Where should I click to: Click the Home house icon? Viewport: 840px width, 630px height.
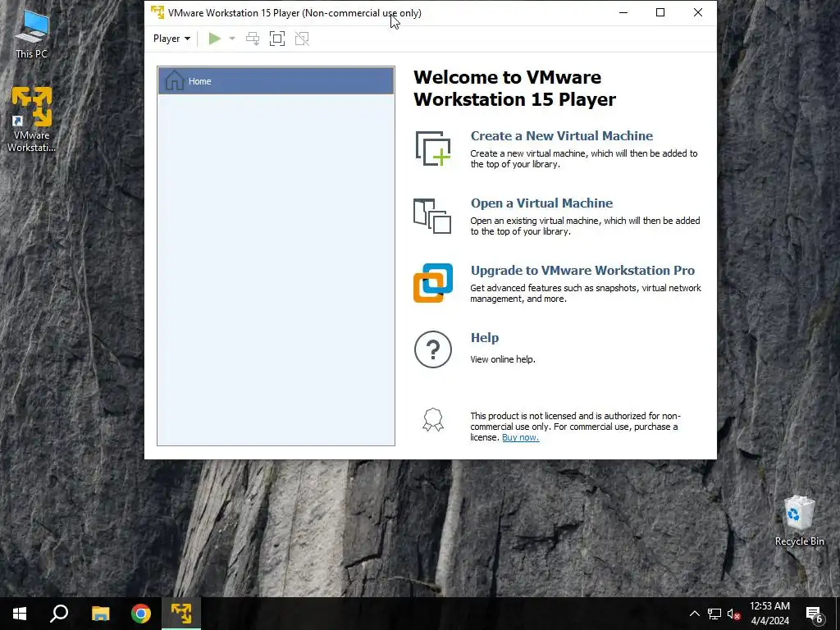tap(175, 81)
